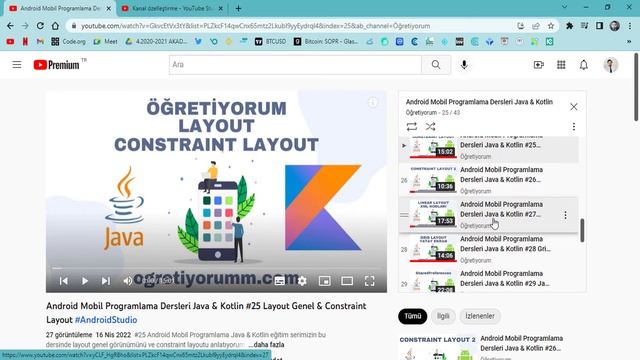This screenshot has width=640, height=360.
Task: Click the video progress bar
Action: point(216,268)
